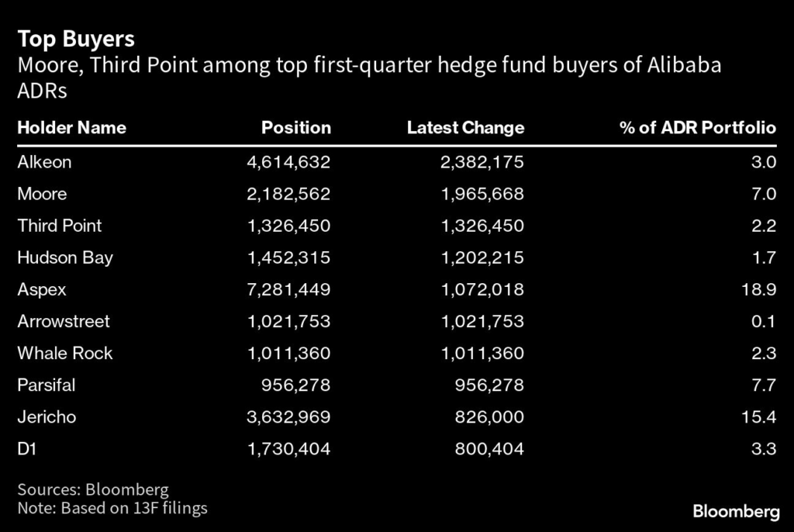The image size is (794, 532).
Task: Click the Arrowstreet holder name
Action: point(64,321)
